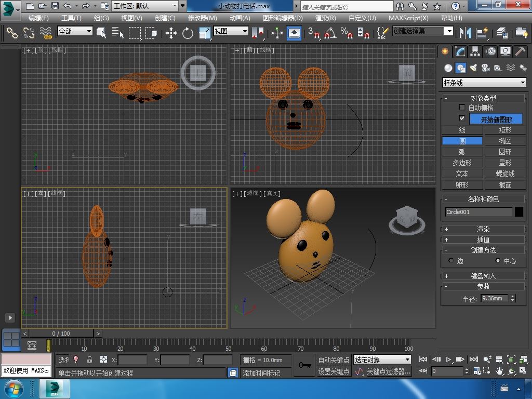Choose the 边 creation method radio button
This screenshot has height=399, width=532.
click(450, 261)
